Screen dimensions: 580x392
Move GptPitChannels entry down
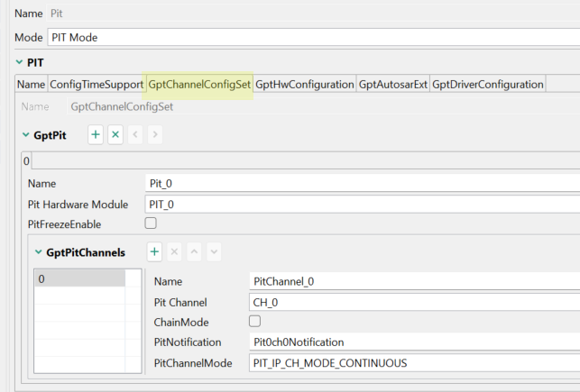pyautogui.click(x=214, y=252)
